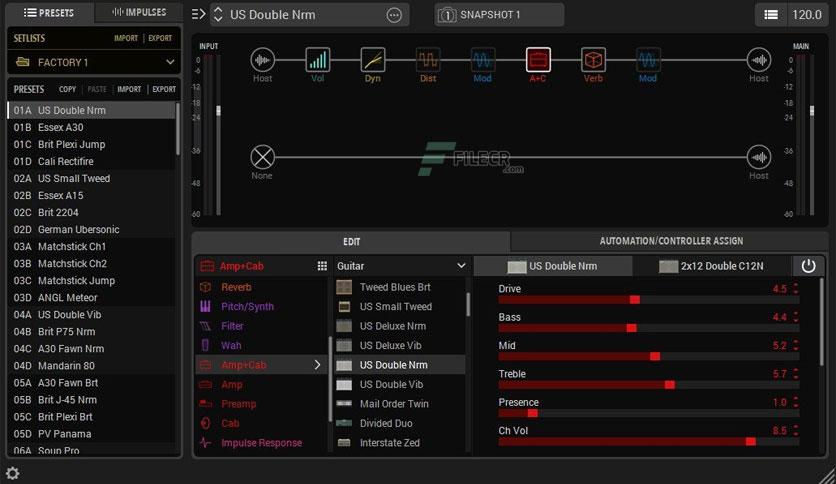836x484 pixels.
Task: Select the A+C amp cab block
Action: [538, 60]
